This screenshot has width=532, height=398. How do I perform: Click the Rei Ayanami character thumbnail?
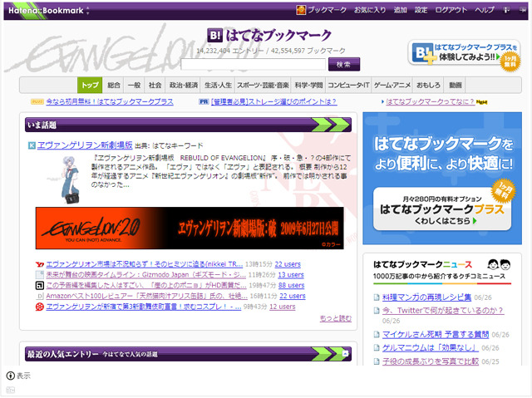71,179
